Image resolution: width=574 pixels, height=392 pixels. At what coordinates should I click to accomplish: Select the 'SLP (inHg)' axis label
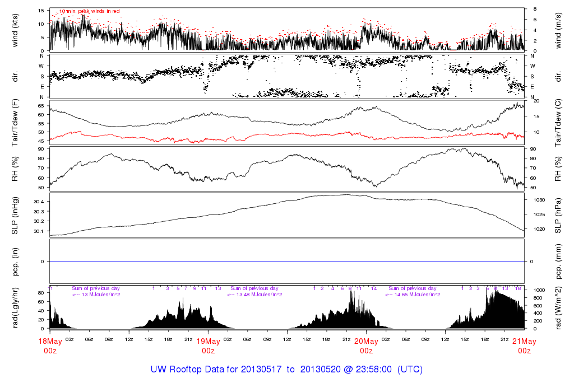click(x=15, y=216)
